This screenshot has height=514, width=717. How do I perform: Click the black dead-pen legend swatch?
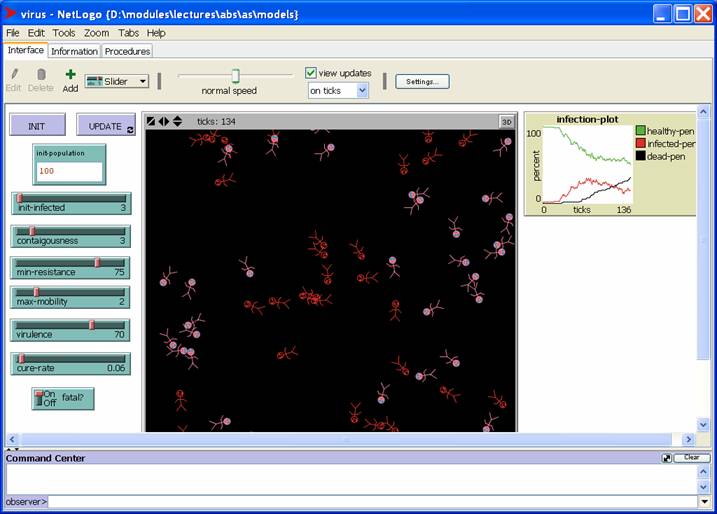640,156
